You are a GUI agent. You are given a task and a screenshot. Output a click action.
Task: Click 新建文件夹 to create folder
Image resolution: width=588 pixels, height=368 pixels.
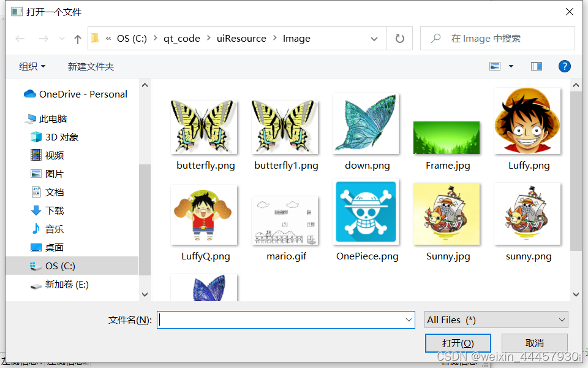(91, 66)
